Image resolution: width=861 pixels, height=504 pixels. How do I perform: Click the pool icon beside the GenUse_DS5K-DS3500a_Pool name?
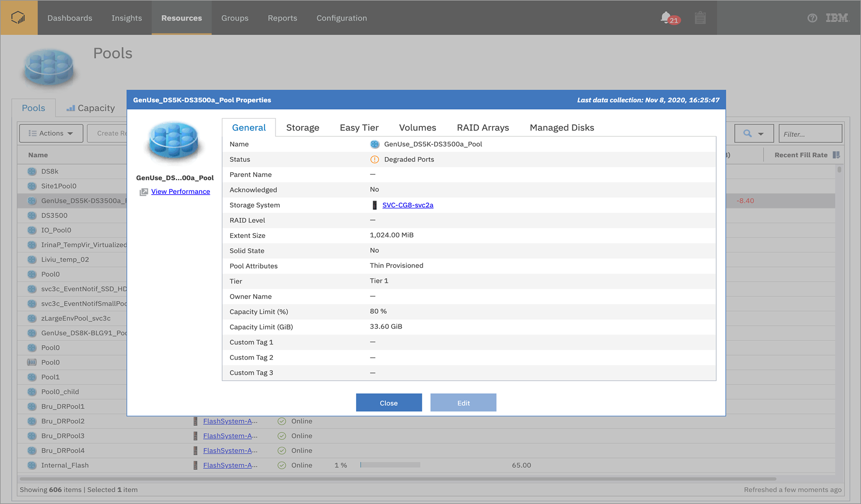375,144
